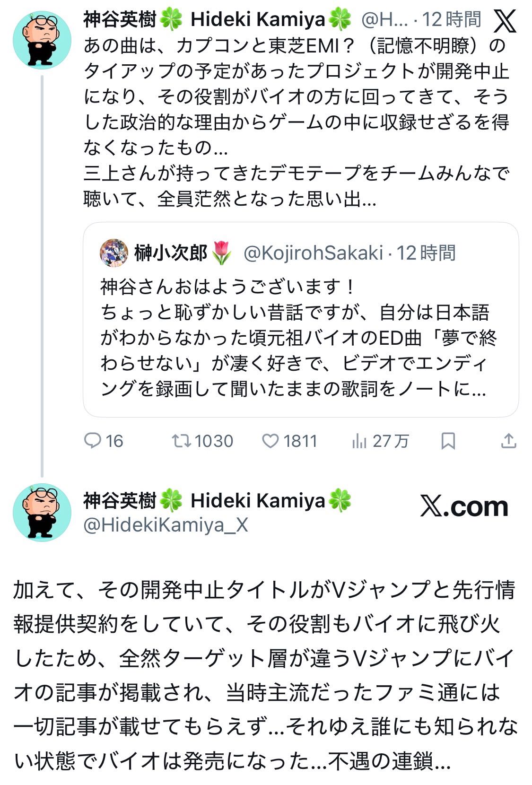Like the tweet with heart icon

click(270, 441)
